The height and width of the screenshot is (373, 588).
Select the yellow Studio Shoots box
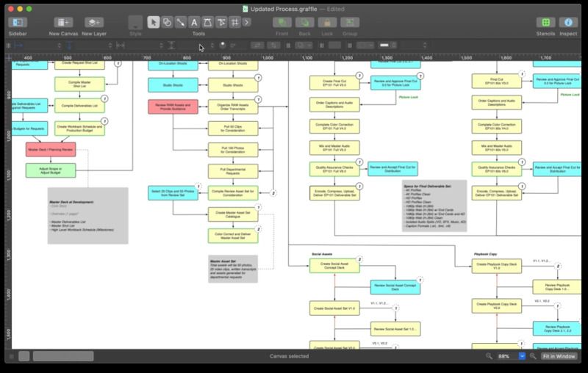[x=233, y=85]
